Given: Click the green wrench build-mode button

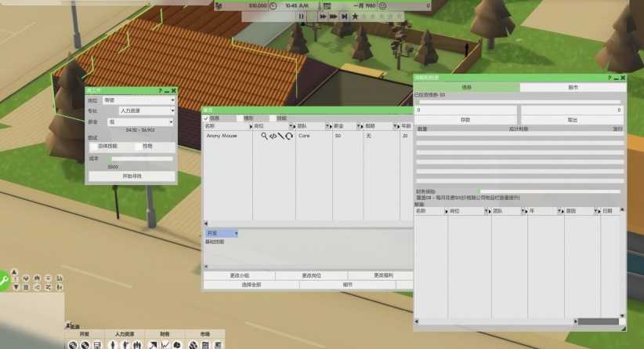Looking at the screenshot, I should click(x=5, y=280).
